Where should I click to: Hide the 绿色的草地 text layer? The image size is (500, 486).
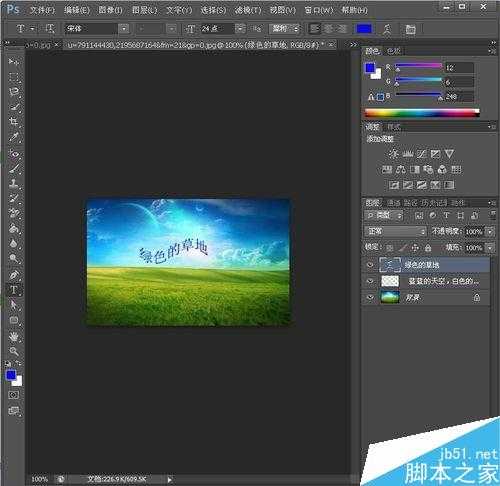click(x=370, y=265)
